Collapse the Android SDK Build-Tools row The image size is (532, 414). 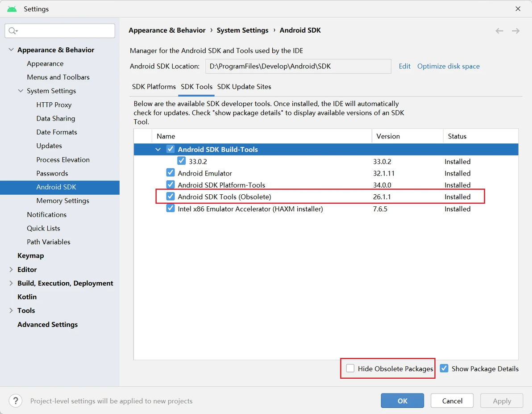point(158,150)
